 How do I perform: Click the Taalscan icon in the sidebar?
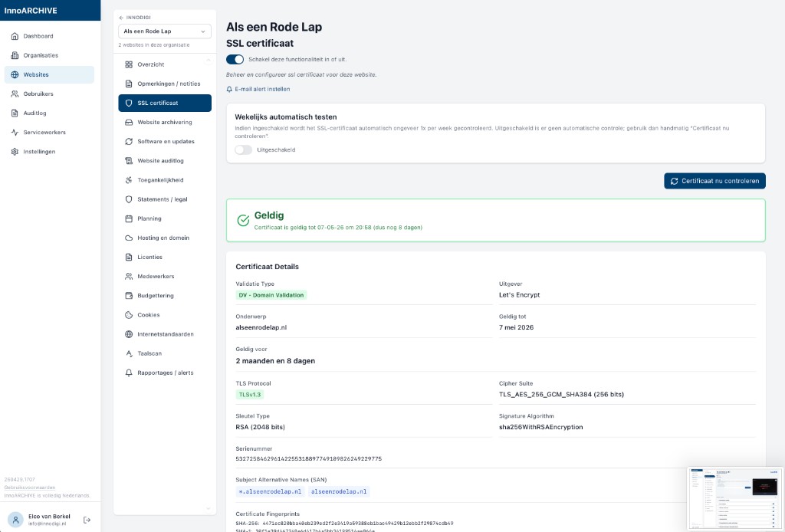(130, 353)
